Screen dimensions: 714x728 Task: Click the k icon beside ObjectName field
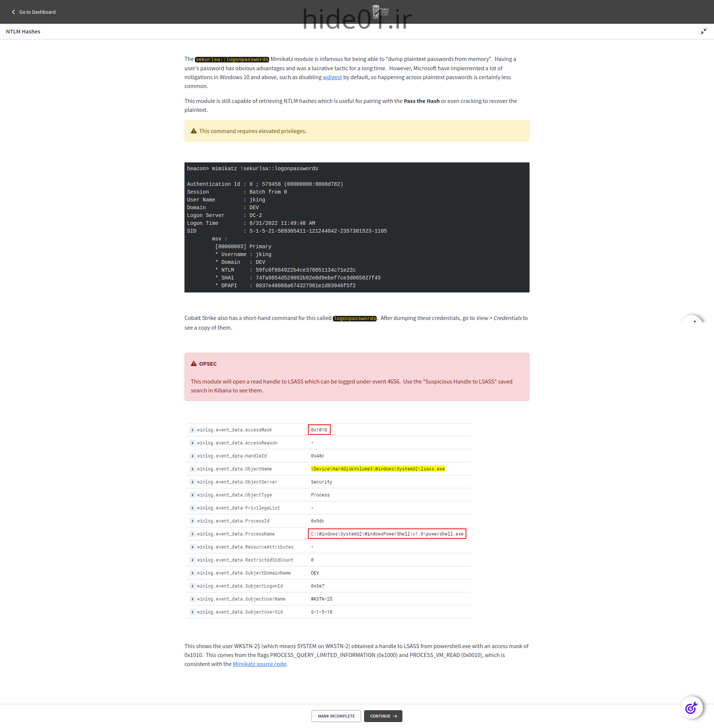[192, 469]
